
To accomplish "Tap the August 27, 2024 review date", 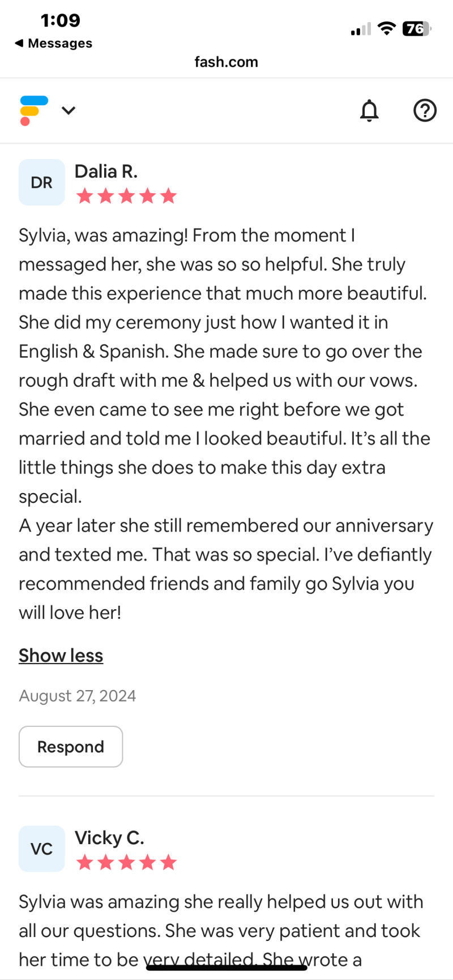I will point(78,696).
